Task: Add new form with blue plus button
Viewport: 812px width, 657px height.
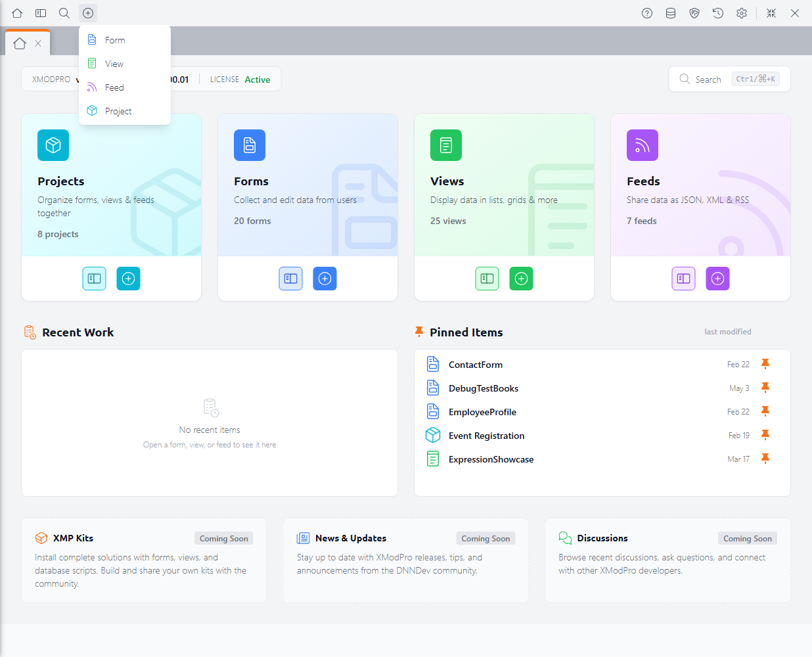Action: pyautogui.click(x=325, y=279)
